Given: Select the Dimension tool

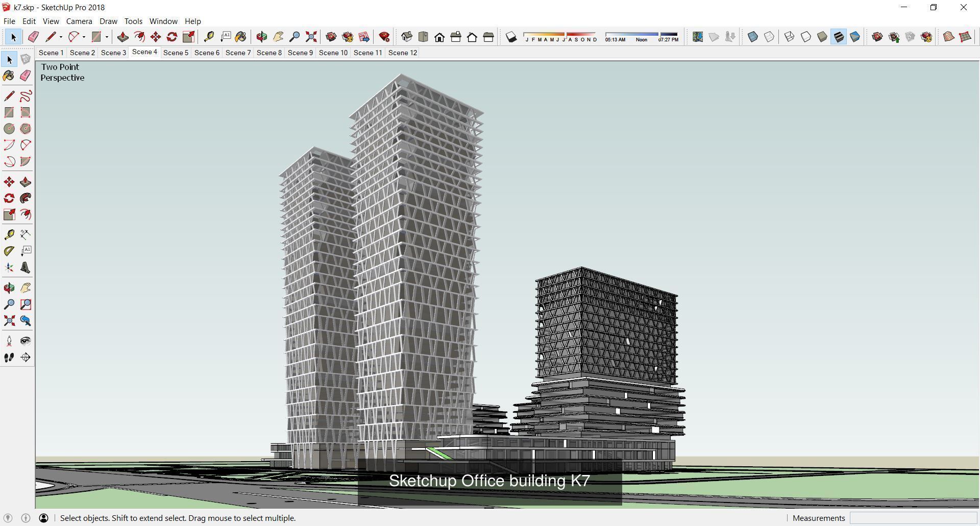Looking at the screenshot, I should [x=26, y=234].
